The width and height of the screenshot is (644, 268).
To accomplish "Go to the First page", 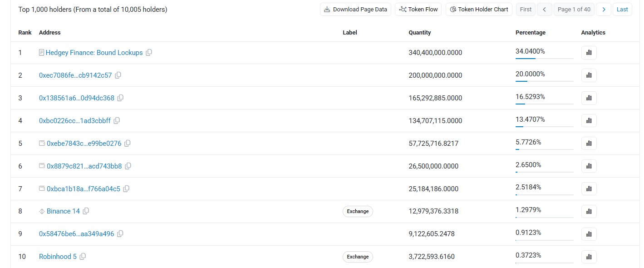I will pos(526,9).
